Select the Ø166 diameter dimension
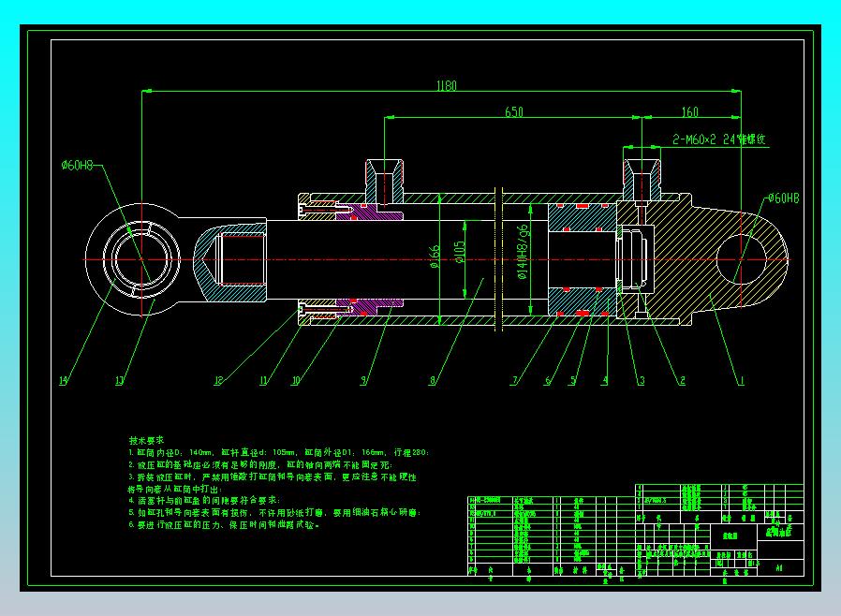841x616 pixels. [435, 257]
